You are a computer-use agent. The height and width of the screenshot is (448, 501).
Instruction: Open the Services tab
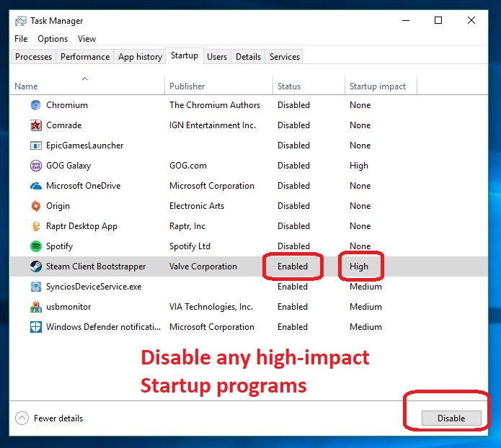click(285, 57)
